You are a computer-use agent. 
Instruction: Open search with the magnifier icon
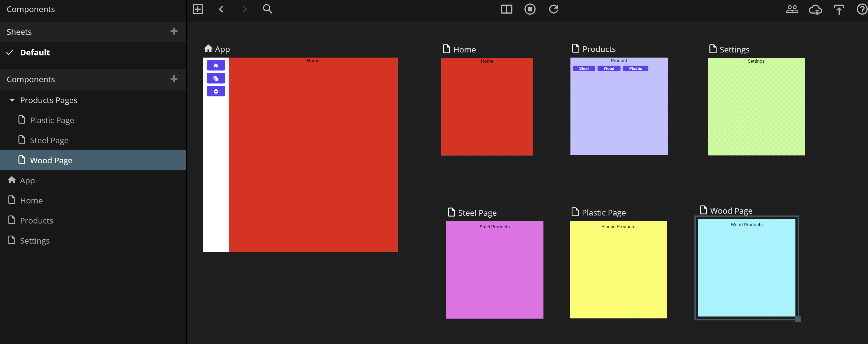[x=267, y=9]
